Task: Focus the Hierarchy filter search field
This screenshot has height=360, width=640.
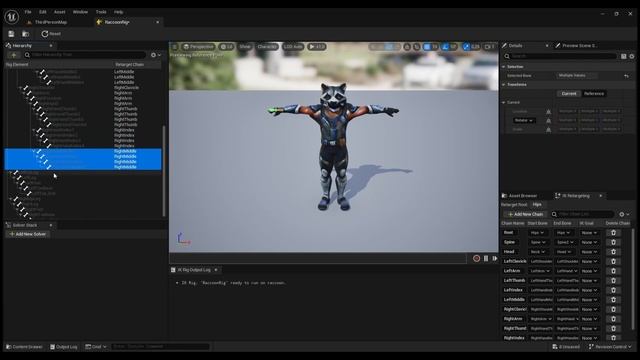Action: coord(85,55)
